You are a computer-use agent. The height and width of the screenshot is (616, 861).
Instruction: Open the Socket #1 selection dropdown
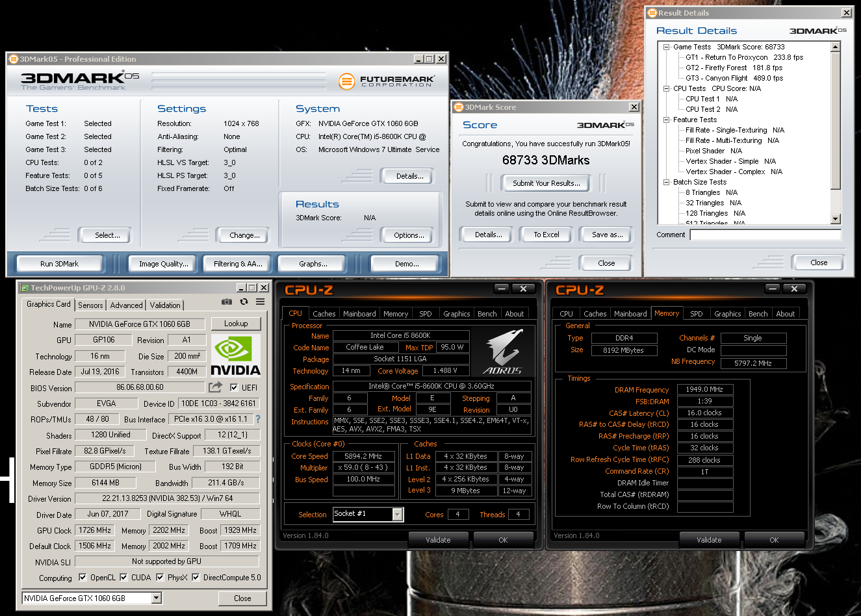(398, 514)
